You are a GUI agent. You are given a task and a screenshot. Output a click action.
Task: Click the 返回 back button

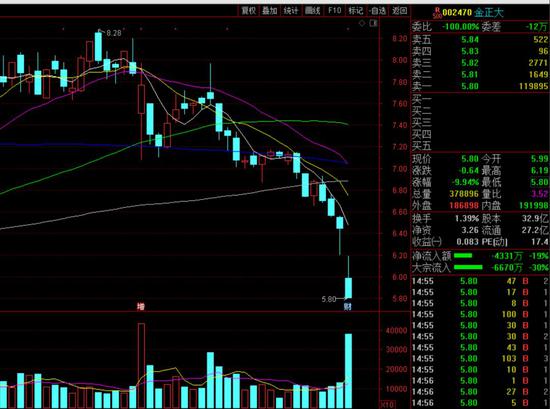(x=399, y=11)
